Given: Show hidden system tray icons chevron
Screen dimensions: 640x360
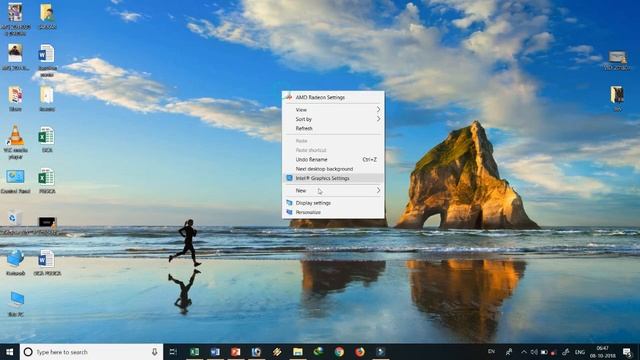Looking at the screenshot, I should (524, 352).
